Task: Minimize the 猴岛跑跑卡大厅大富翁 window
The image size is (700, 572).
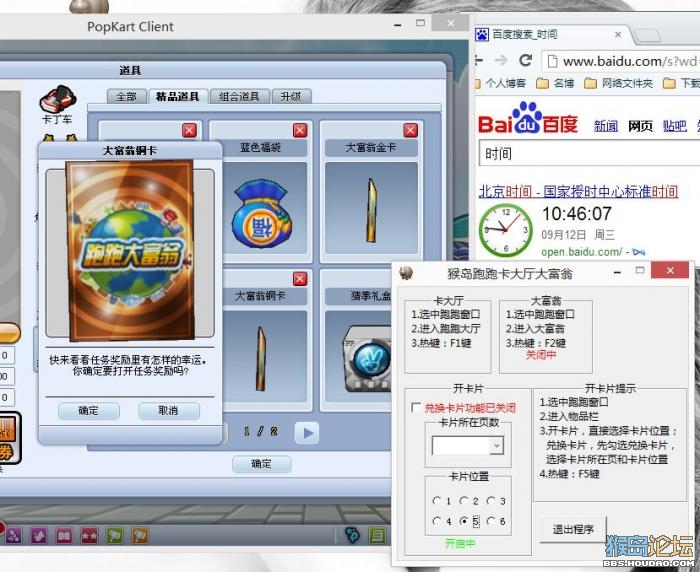Action: [617, 272]
